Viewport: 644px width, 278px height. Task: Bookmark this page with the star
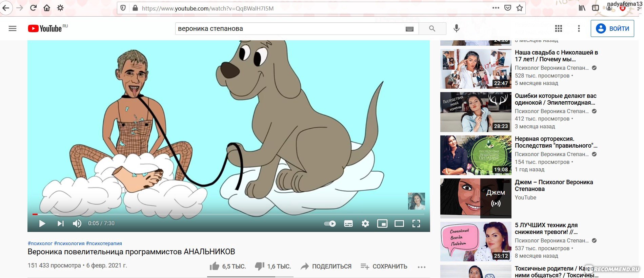(519, 8)
